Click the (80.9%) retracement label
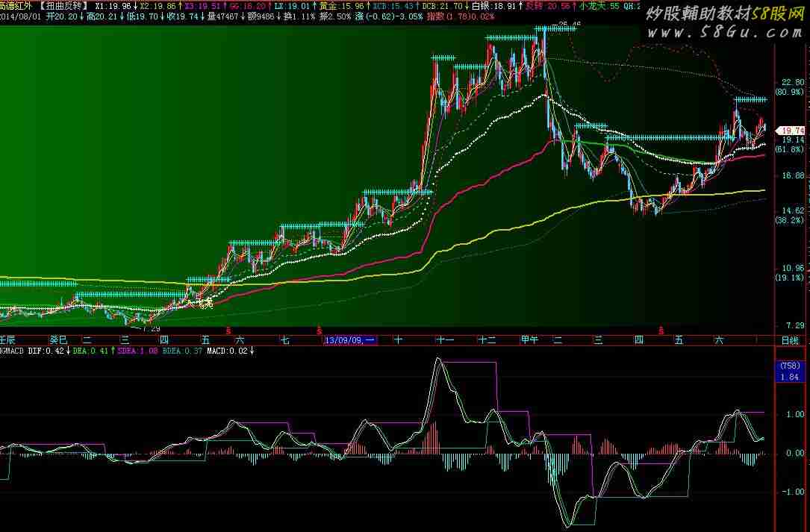The width and height of the screenshot is (810, 532). (790, 93)
